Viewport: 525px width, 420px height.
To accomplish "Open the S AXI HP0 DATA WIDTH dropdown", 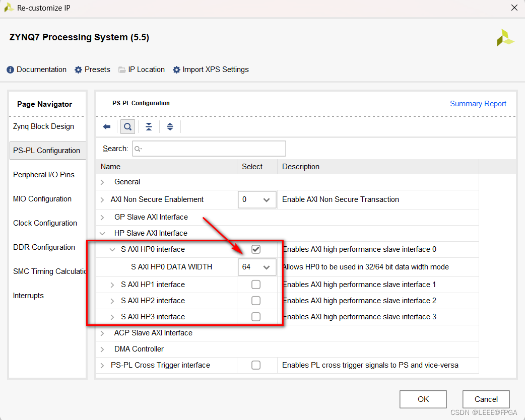I will pyautogui.click(x=257, y=267).
